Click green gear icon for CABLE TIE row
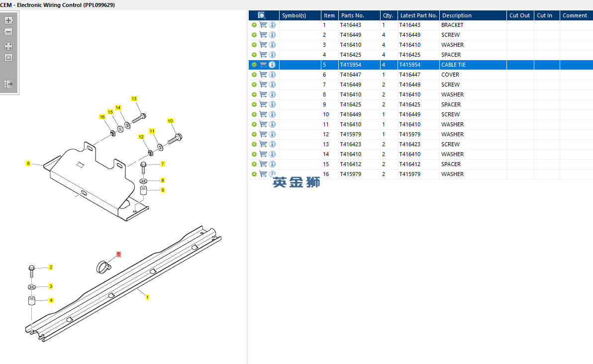Image resolution: width=593 pixels, height=364 pixels. point(254,65)
